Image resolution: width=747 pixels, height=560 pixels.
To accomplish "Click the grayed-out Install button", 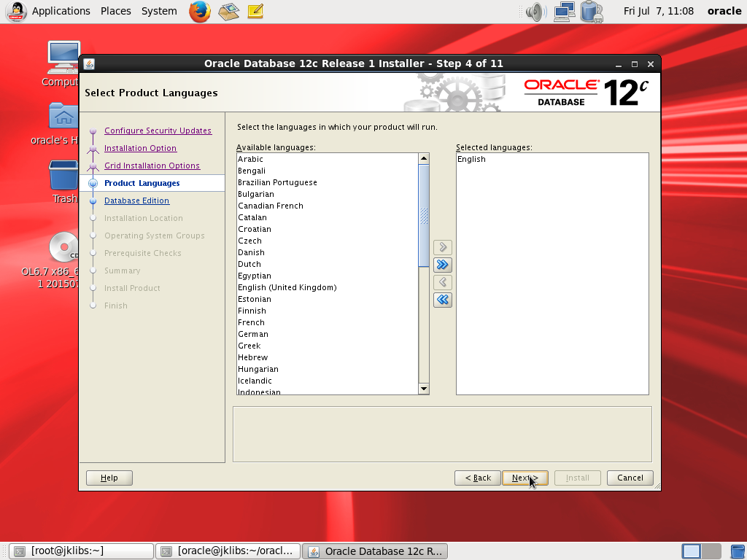I will [578, 478].
